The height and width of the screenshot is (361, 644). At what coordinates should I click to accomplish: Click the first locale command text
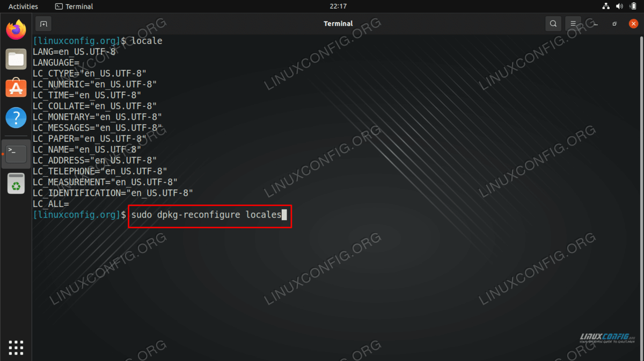(x=147, y=41)
